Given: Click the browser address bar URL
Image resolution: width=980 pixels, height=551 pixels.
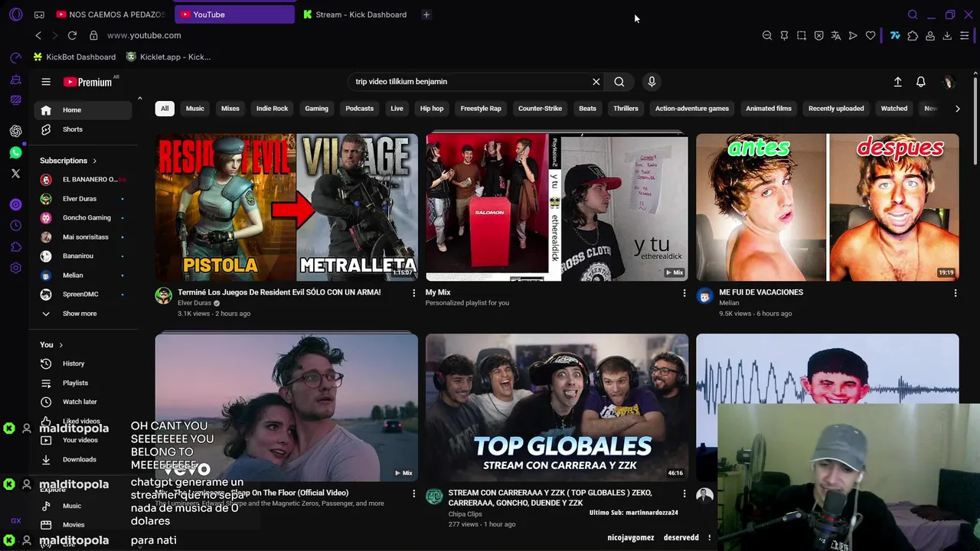Looking at the screenshot, I should point(144,35).
